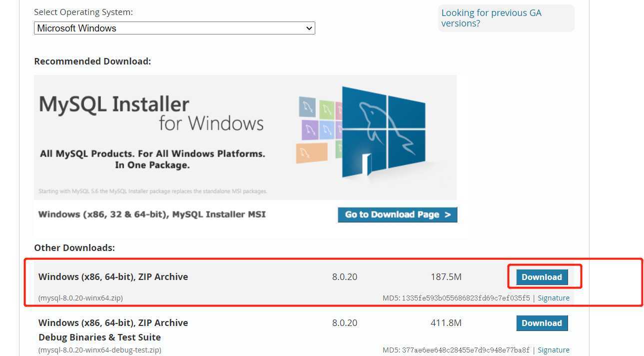Screen dimensions: 644x356
Task: Click version 8.0.20 in the 187.5M row
Action: point(345,277)
